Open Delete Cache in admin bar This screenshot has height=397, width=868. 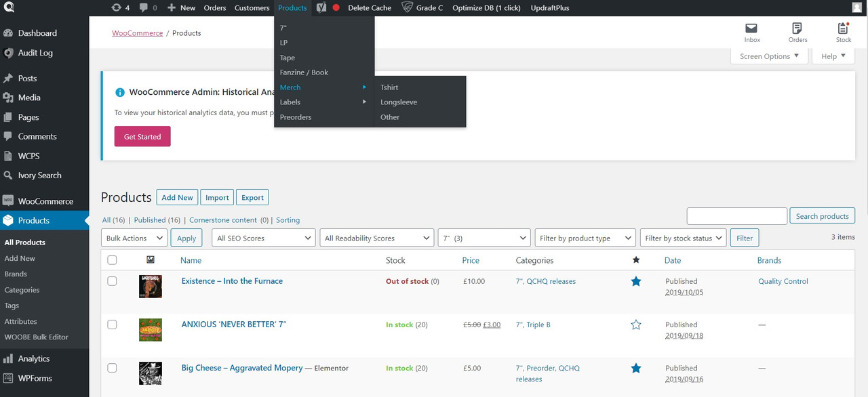pyautogui.click(x=370, y=8)
